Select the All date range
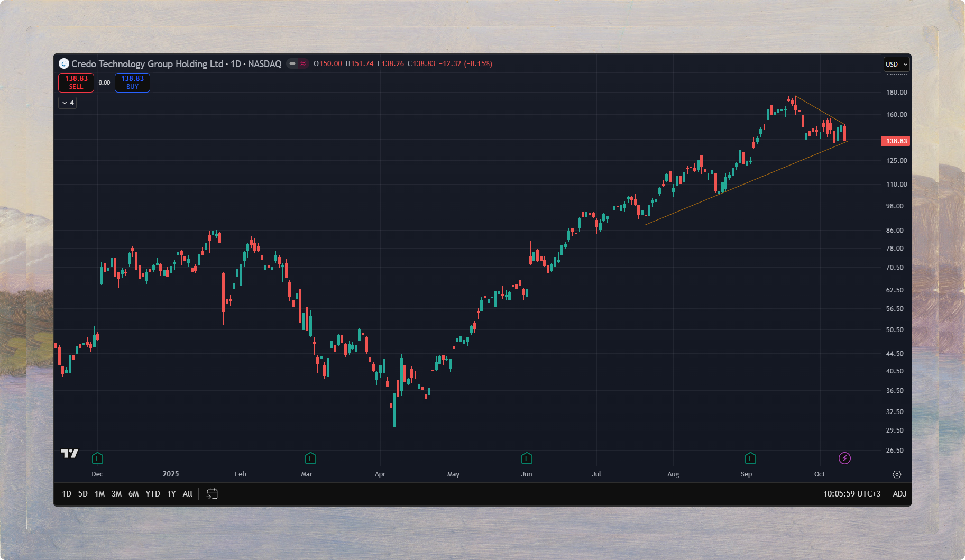 (x=188, y=494)
